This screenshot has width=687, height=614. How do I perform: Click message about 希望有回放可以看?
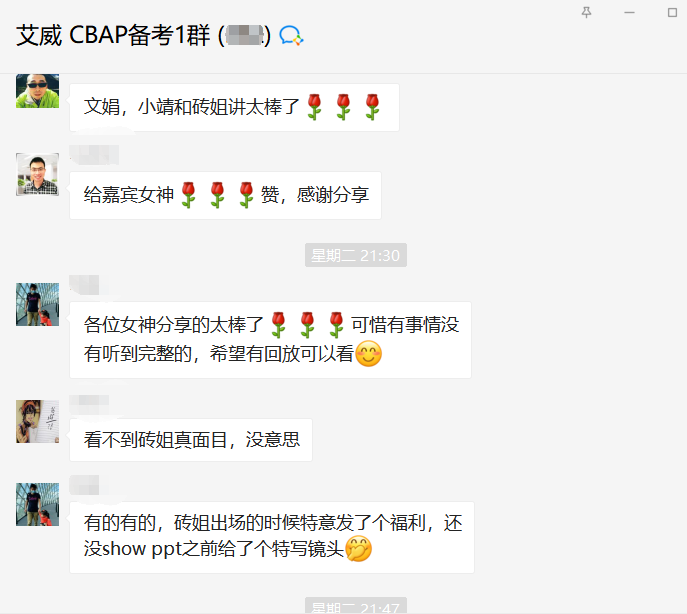(x=270, y=340)
